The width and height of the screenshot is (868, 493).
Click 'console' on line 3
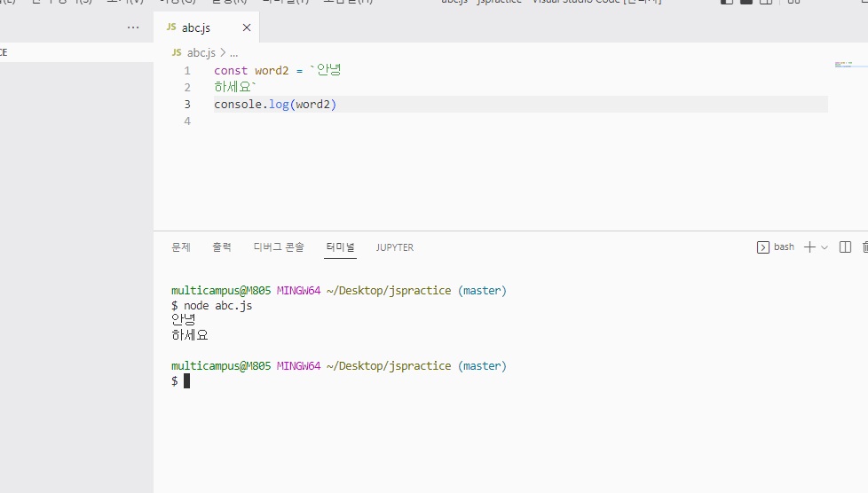(238, 104)
